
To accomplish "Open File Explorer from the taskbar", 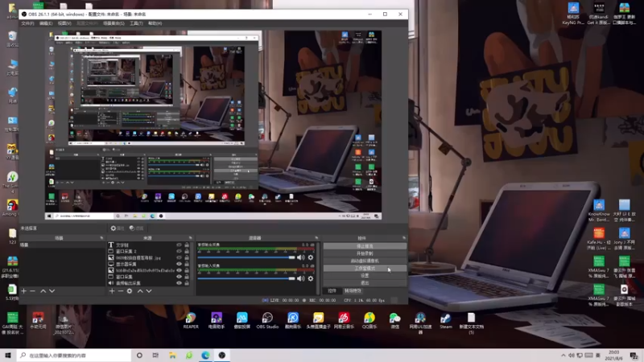I will [172, 356].
